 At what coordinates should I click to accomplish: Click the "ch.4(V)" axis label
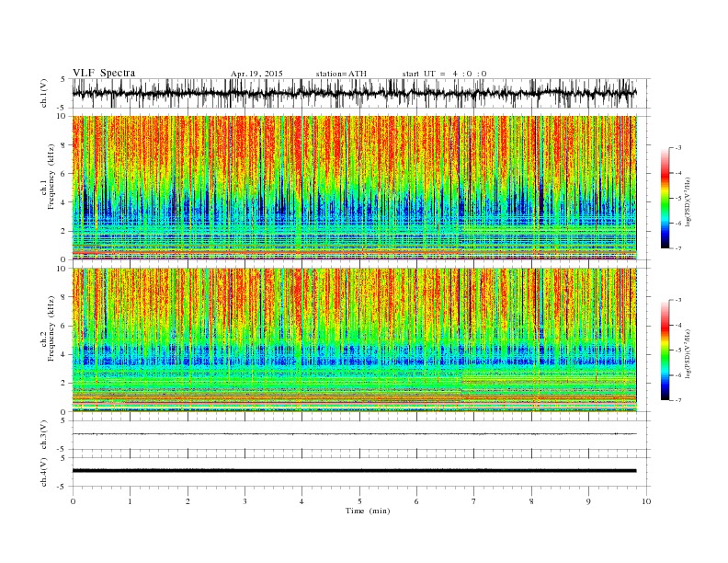click(44, 472)
